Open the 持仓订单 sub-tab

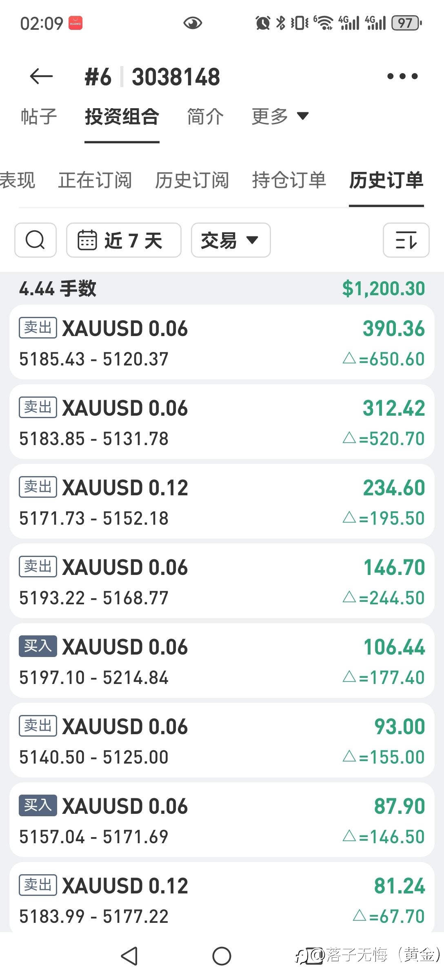tap(289, 180)
